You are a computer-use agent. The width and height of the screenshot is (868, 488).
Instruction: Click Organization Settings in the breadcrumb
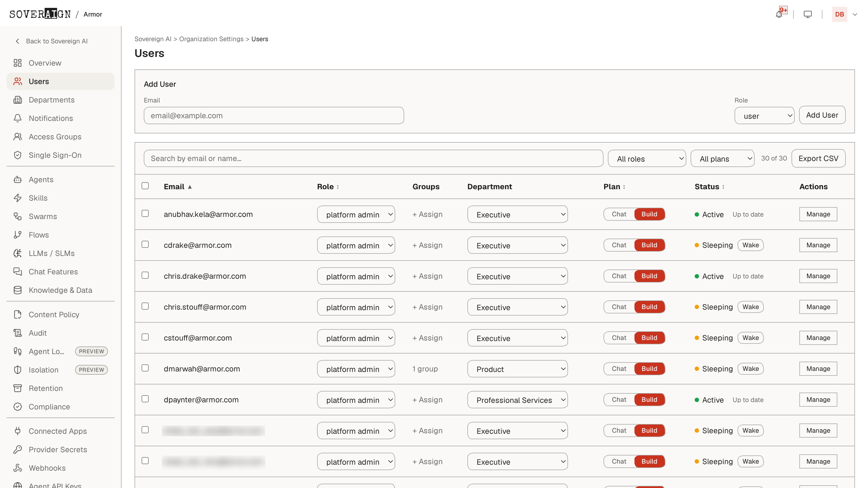click(x=211, y=39)
